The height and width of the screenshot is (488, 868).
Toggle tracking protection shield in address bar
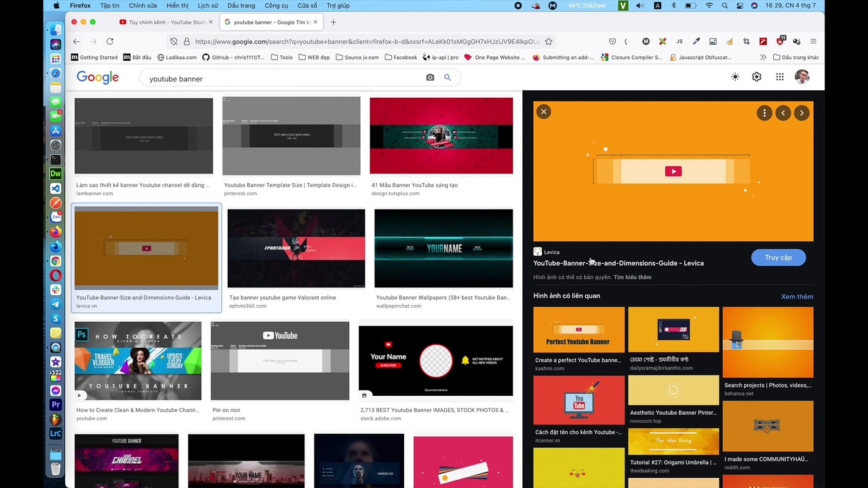[x=174, y=41]
